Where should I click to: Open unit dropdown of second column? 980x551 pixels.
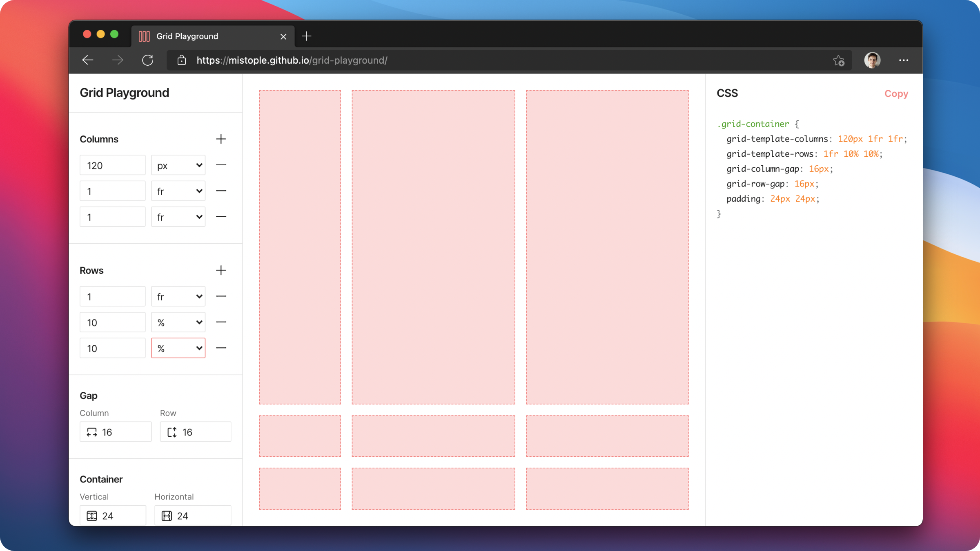[x=178, y=191]
